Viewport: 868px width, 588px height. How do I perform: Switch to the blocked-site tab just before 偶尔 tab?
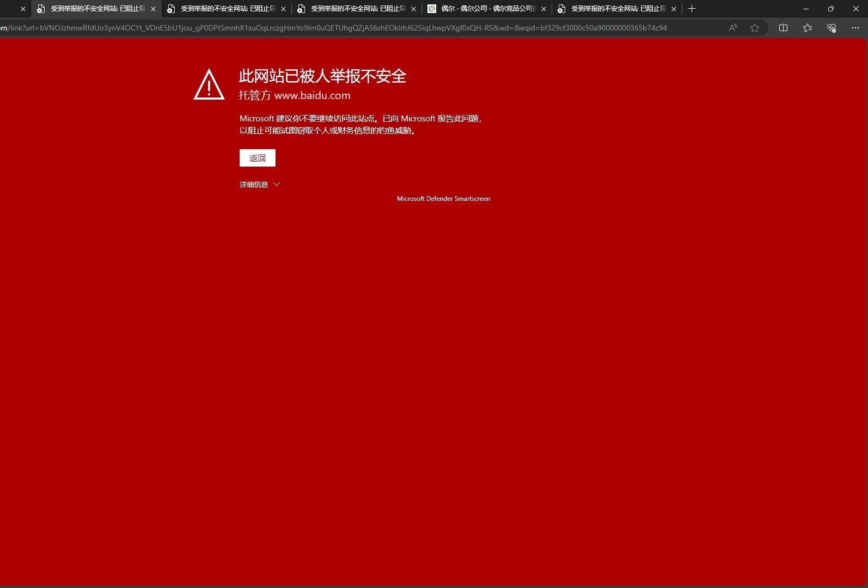[x=357, y=9]
